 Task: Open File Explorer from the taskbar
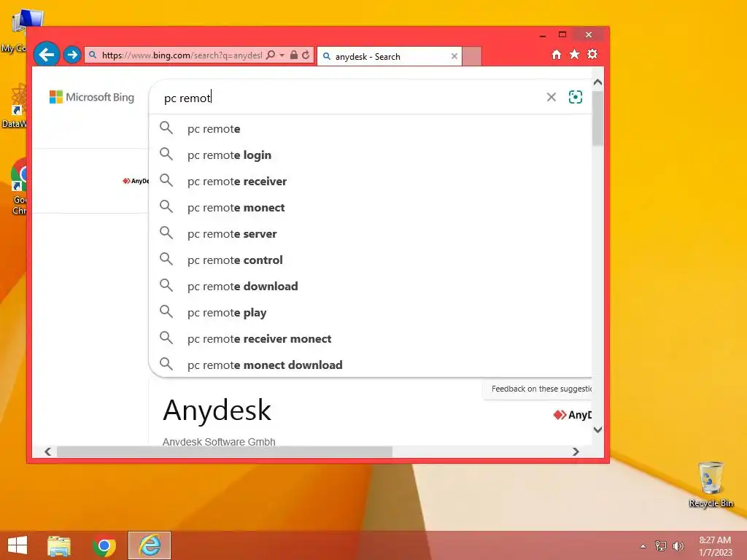click(59, 545)
